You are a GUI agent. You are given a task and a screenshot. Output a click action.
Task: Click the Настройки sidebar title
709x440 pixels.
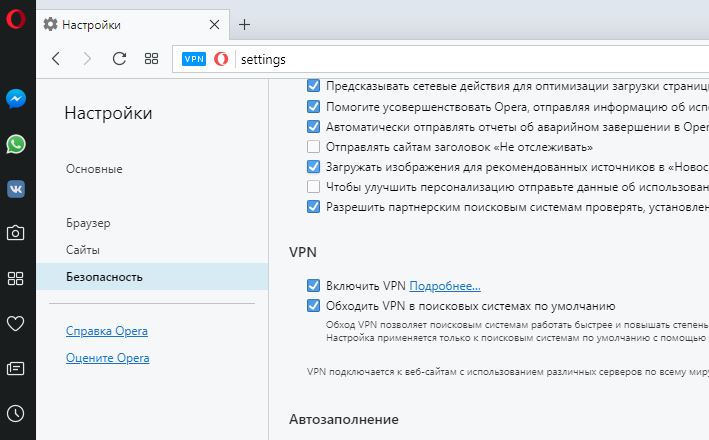108,113
